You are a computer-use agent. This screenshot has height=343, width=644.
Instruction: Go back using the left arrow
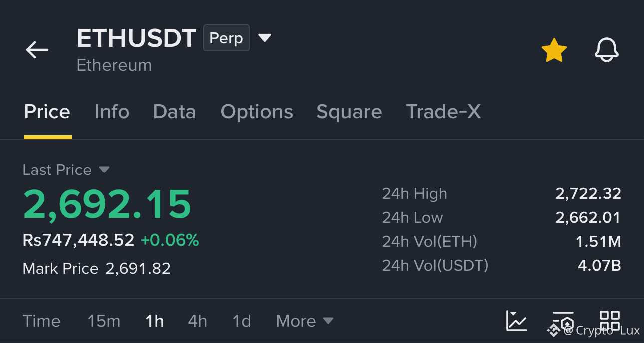coord(37,50)
